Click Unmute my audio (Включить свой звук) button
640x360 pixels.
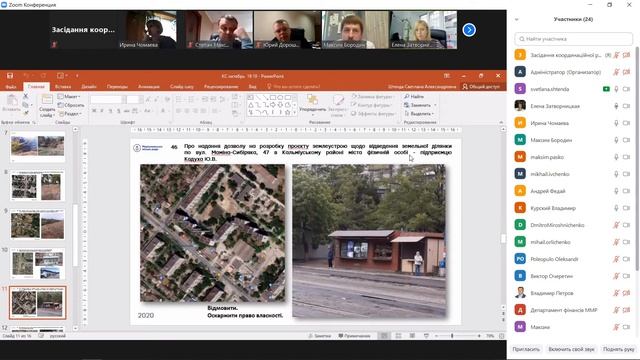pos(571,349)
